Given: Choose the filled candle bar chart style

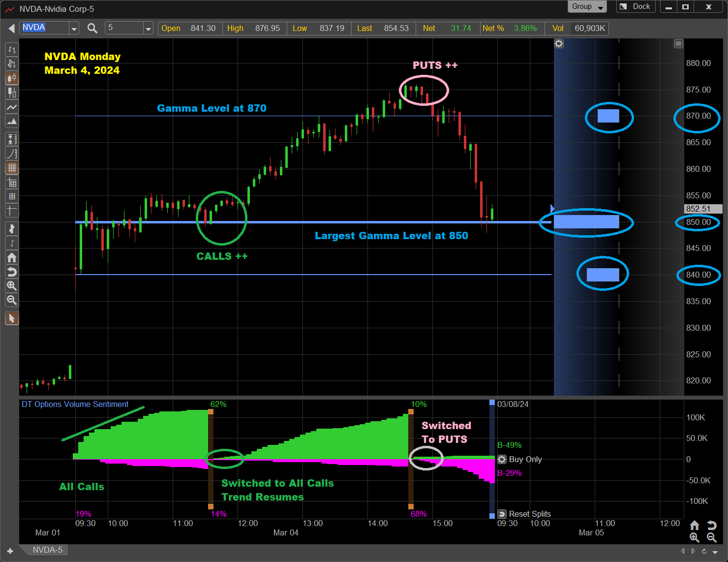Looking at the screenshot, I should tap(12, 92).
